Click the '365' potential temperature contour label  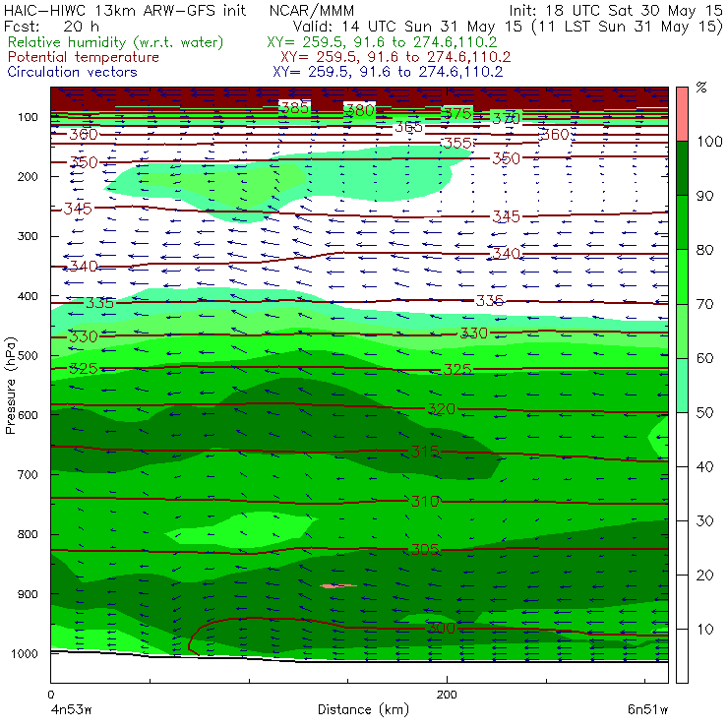pyautogui.click(x=408, y=127)
